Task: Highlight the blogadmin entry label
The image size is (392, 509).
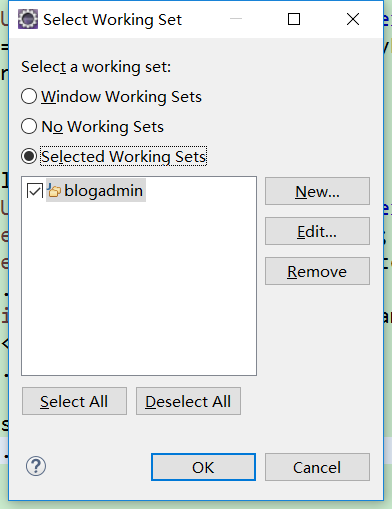Action: [103, 191]
